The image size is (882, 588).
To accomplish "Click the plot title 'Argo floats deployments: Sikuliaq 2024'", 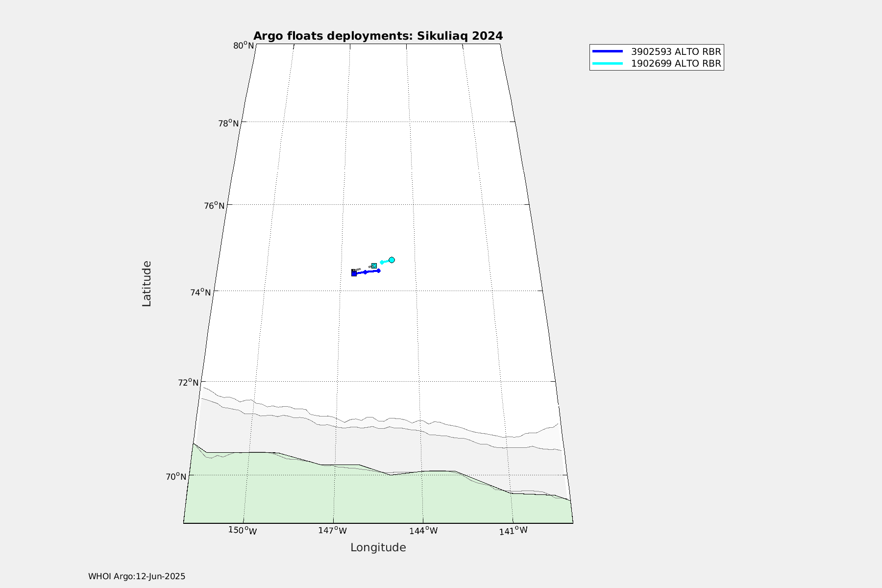I will 378,36.
